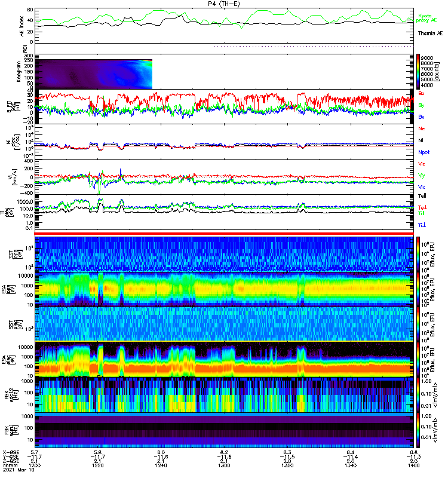The image size is (448, 478).
Task: Click the "Keogram" y-axis label
Action: coord(19,72)
